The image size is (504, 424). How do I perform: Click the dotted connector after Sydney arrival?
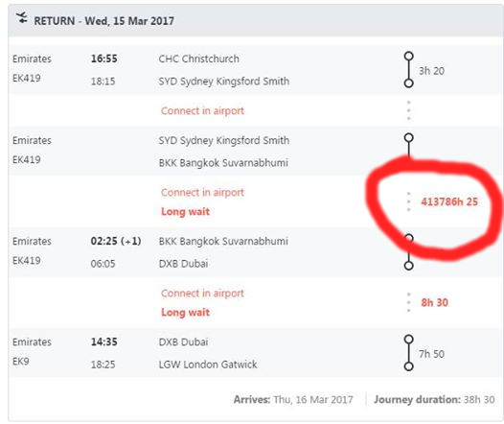point(408,110)
